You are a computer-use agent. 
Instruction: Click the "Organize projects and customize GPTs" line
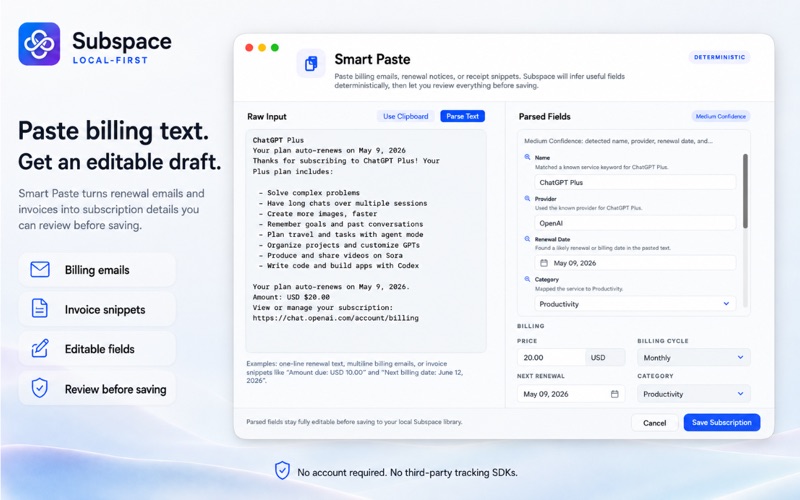click(343, 245)
